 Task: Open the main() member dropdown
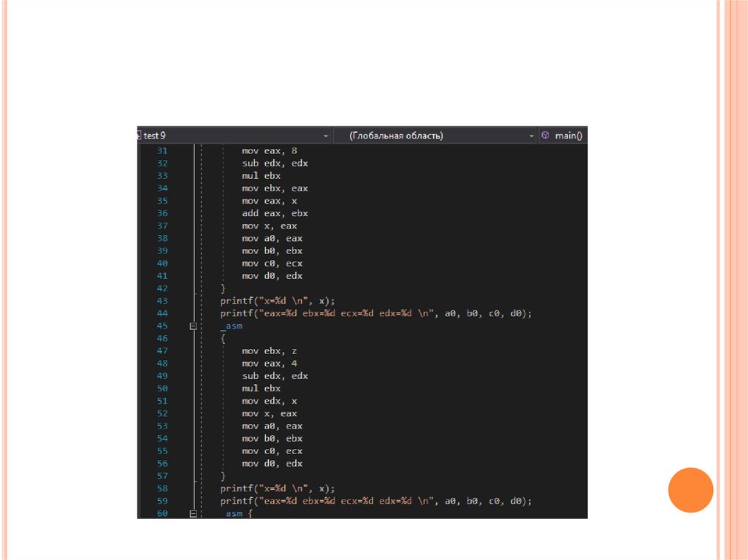(x=562, y=136)
